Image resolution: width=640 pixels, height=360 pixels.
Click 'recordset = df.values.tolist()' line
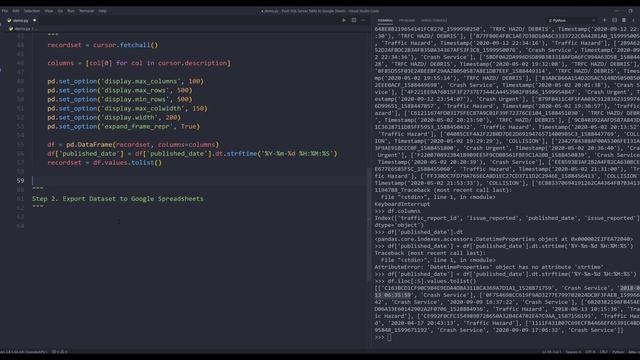click(104, 162)
